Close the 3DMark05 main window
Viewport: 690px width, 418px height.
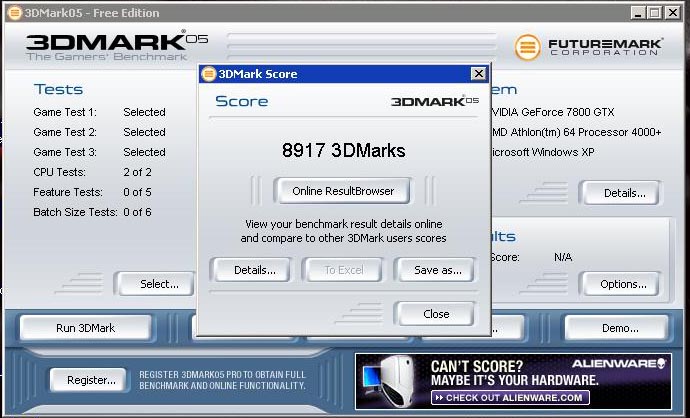point(672,13)
